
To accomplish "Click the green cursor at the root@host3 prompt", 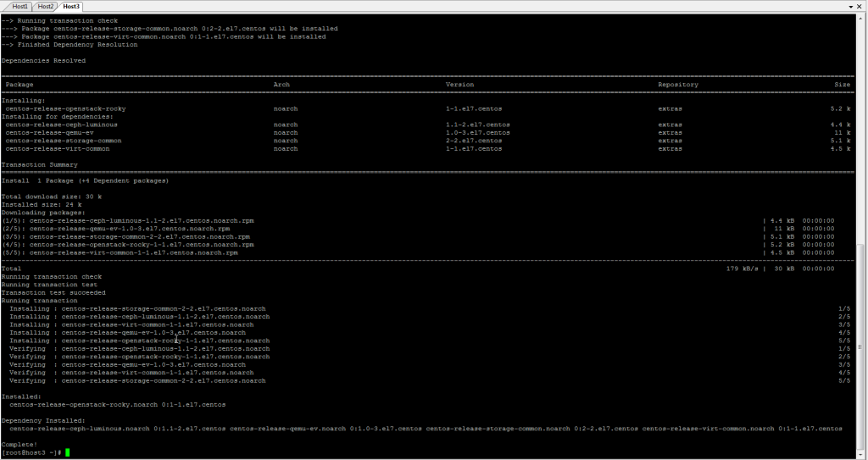I will (67, 453).
